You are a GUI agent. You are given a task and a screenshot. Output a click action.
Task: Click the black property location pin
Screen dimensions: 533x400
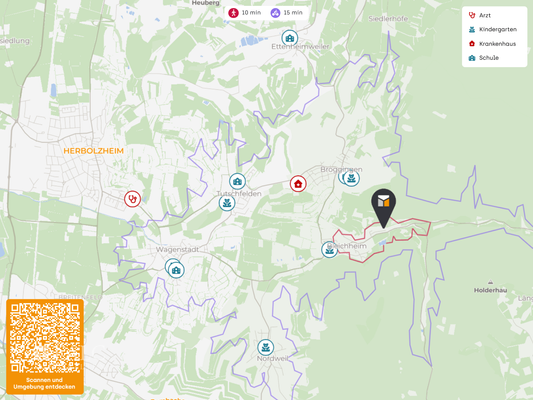(x=383, y=208)
